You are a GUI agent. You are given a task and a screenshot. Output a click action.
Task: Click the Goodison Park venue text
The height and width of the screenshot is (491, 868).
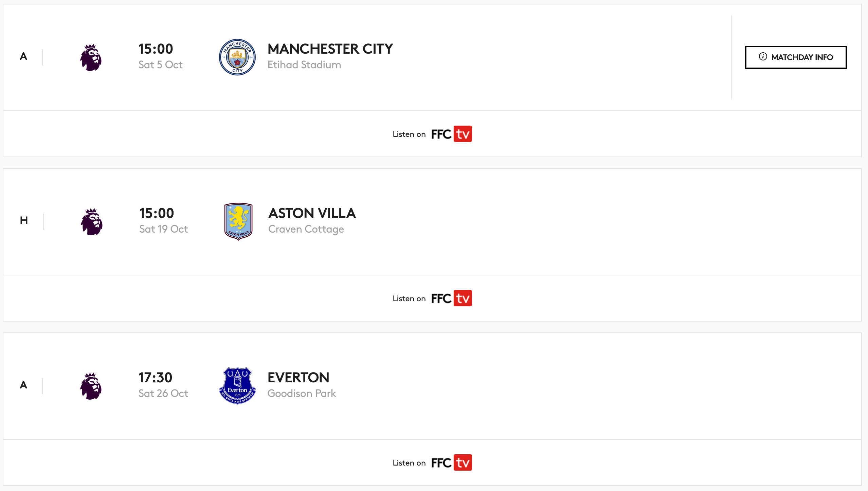(302, 393)
